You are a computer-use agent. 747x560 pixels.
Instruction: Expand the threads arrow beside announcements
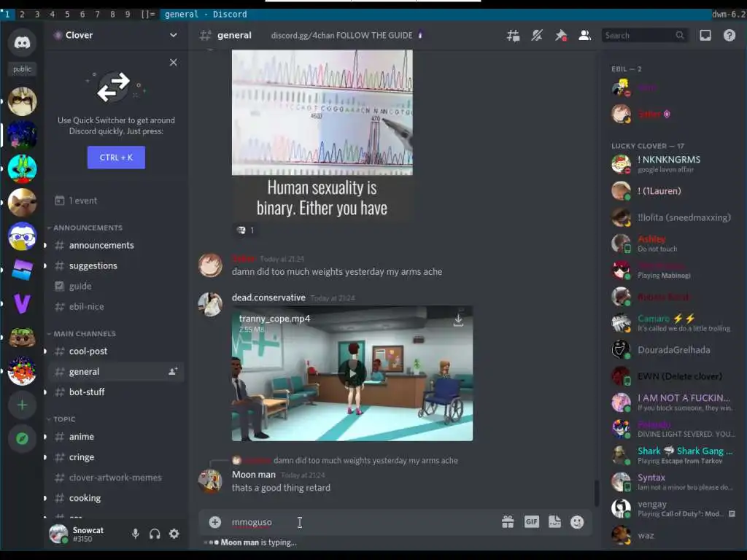coord(45,245)
